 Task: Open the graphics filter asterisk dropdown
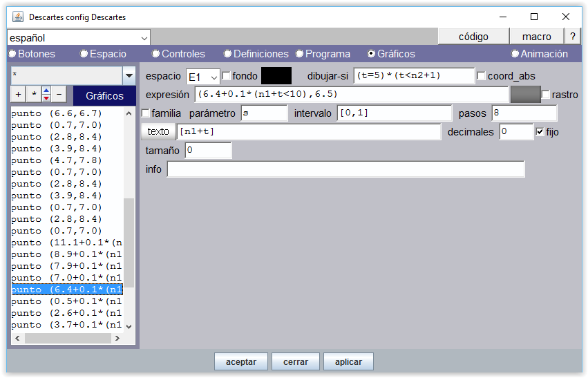pos(129,75)
